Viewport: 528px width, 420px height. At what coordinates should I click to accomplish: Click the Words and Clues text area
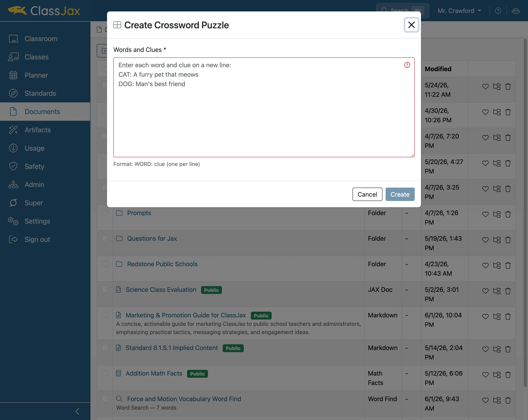(x=264, y=107)
